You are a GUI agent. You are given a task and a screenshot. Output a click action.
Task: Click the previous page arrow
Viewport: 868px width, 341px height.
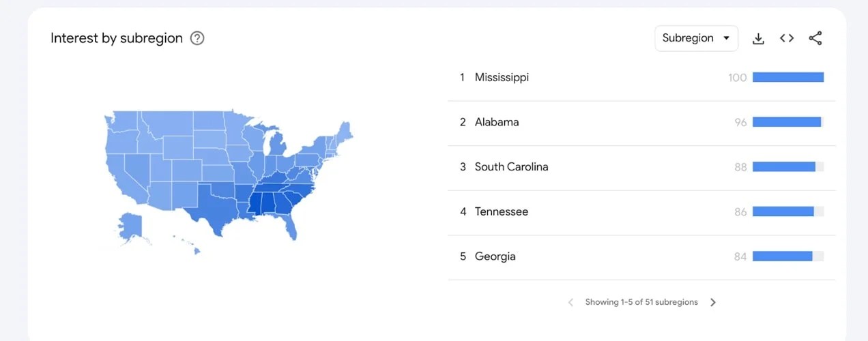point(571,302)
